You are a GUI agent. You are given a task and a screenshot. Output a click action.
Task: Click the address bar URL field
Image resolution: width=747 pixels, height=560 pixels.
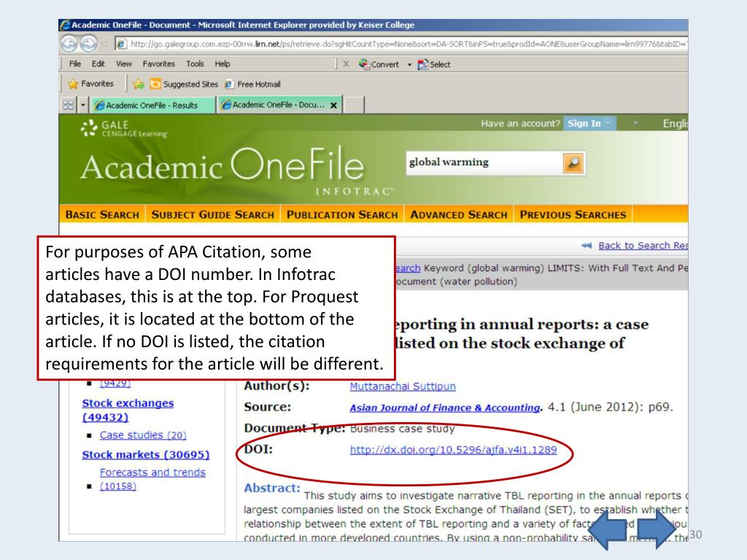[401, 44]
